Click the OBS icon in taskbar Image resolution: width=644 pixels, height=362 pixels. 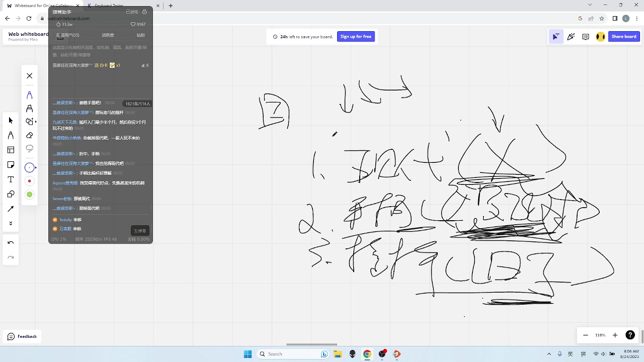[x=382, y=354]
